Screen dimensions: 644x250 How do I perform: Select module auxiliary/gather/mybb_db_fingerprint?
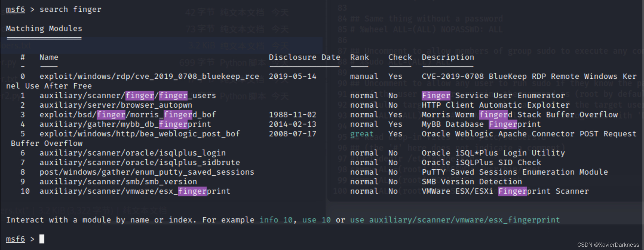(125, 124)
